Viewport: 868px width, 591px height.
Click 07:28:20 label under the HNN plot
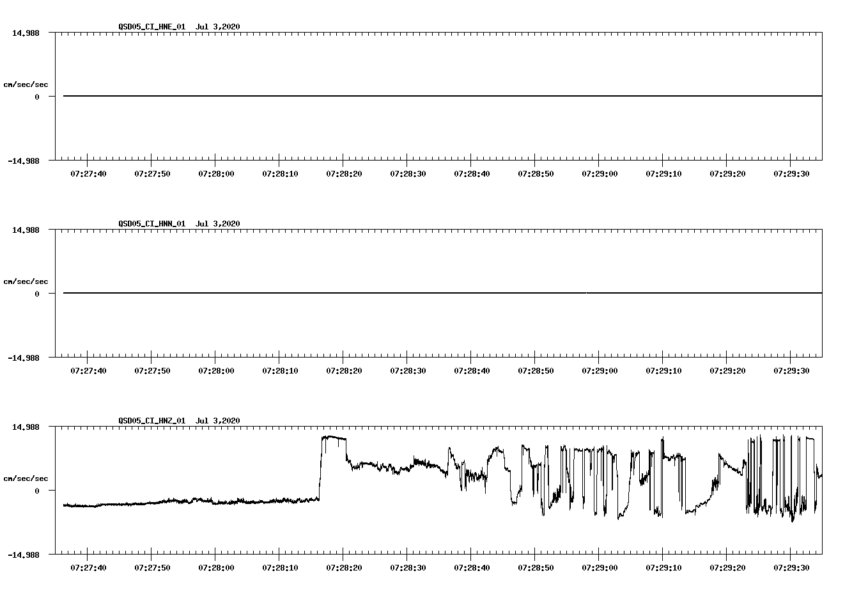[344, 370]
